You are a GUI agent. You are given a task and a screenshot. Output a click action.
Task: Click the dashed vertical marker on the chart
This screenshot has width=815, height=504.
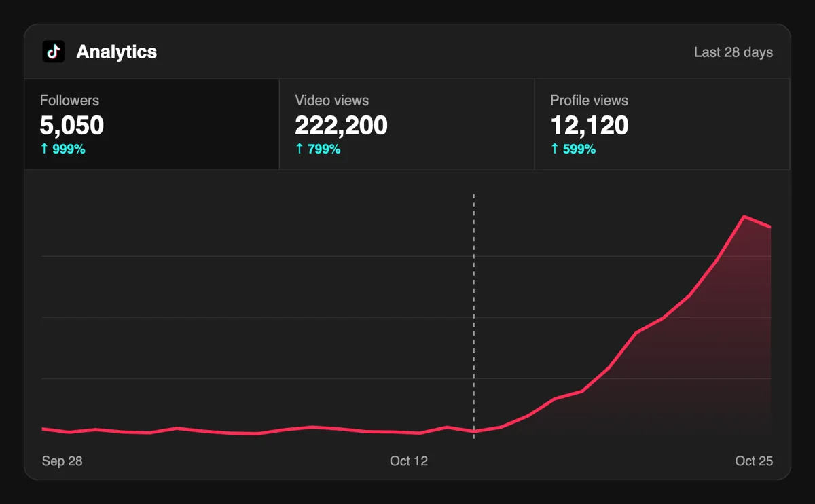click(x=474, y=316)
